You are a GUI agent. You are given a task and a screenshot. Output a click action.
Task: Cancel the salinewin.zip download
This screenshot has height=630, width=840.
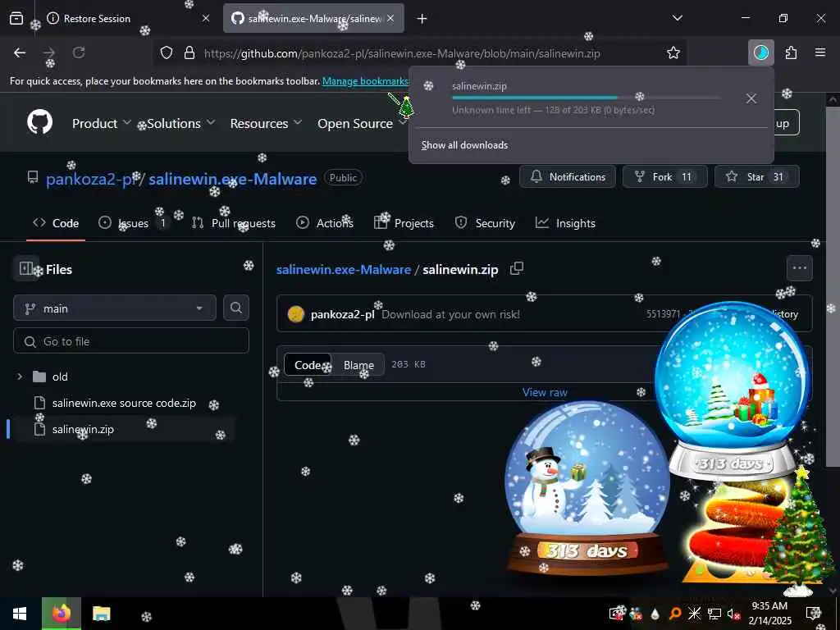pyautogui.click(x=751, y=98)
